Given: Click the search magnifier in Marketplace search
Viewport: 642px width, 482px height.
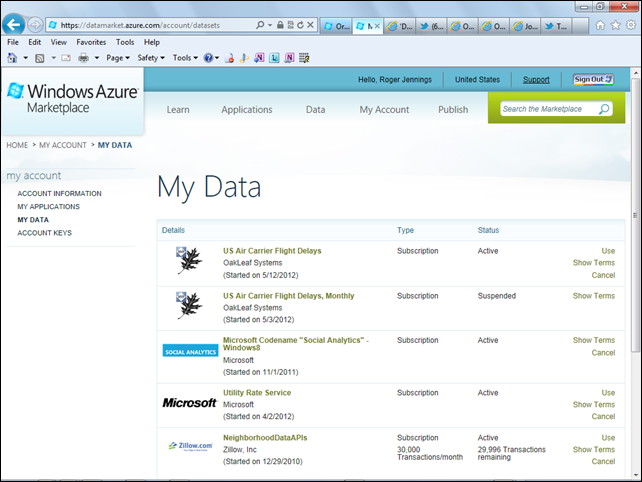Looking at the screenshot, I should click(x=604, y=109).
